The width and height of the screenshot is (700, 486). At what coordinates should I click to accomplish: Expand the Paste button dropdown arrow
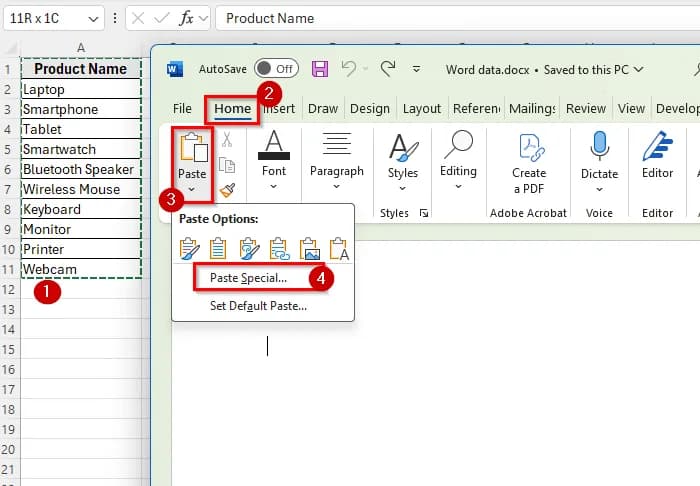click(x=192, y=190)
